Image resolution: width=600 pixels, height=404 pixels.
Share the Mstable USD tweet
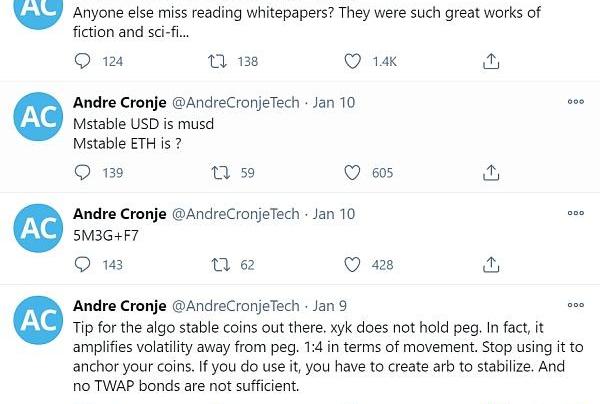[x=490, y=173]
